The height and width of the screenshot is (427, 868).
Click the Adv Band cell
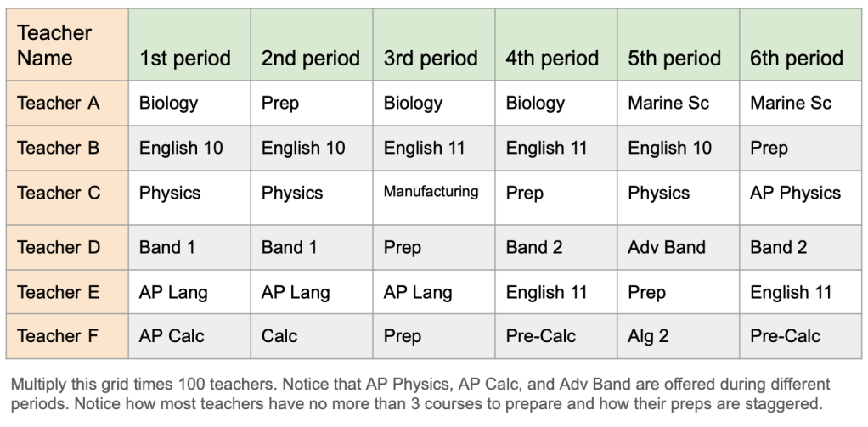pyautogui.click(x=667, y=248)
